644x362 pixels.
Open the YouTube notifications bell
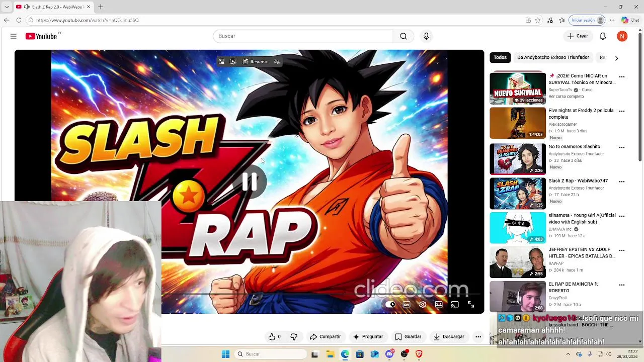(603, 36)
